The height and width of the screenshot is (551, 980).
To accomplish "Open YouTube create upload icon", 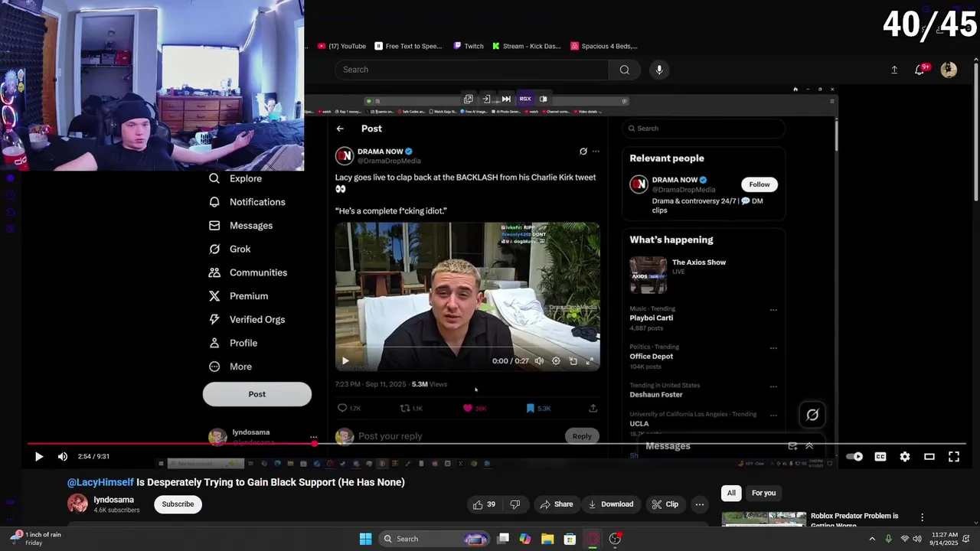I will tap(894, 70).
